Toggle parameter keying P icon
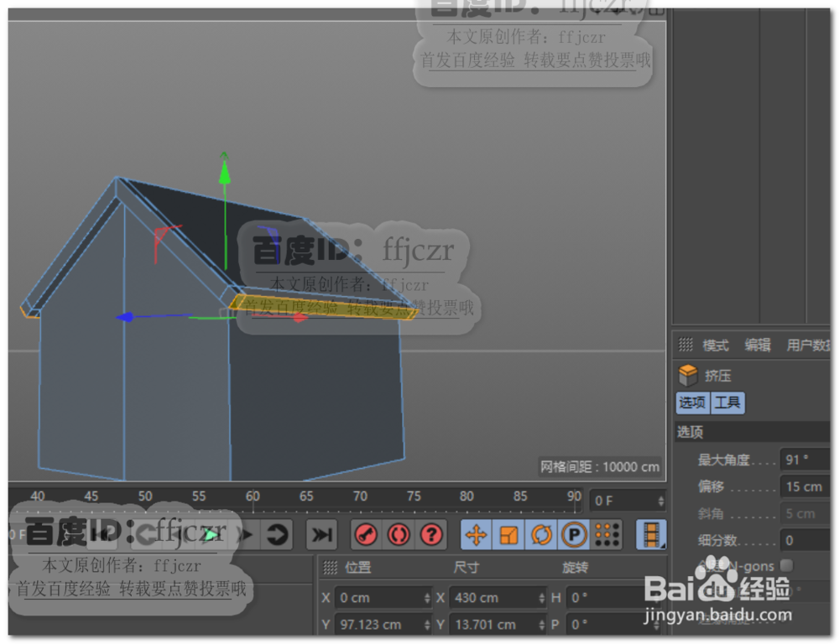 click(x=574, y=534)
